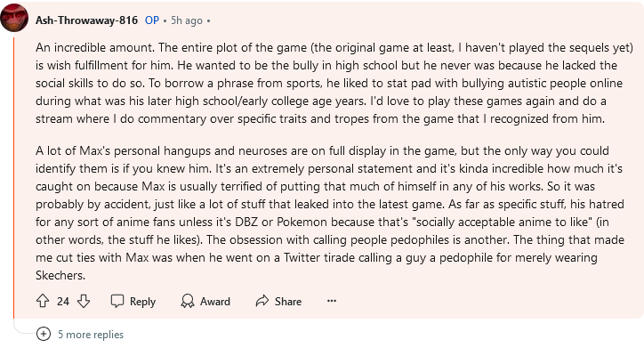Click the word 'Skechers' ending the comment
This screenshot has height=348, width=644.
[60, 275]
